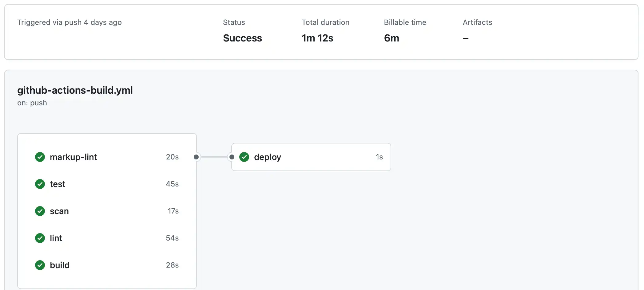Click the success icon next to lint

pos(40,238)
